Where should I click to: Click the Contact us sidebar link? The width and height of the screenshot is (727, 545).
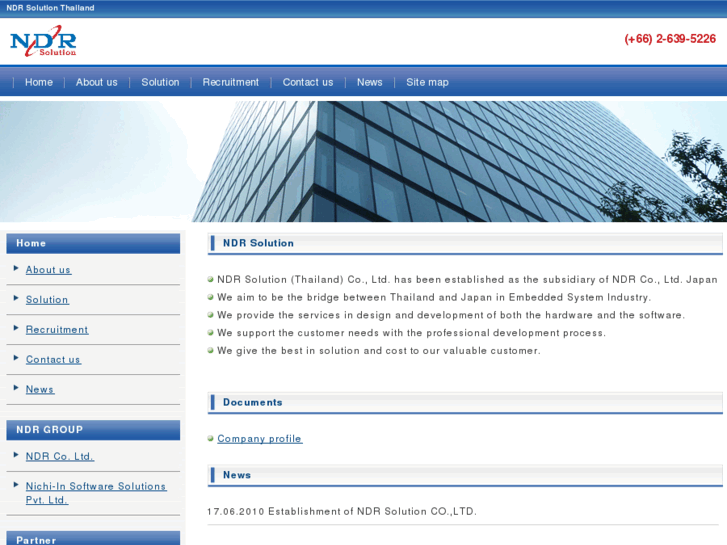pyautogui.click(x=53, y=359)
